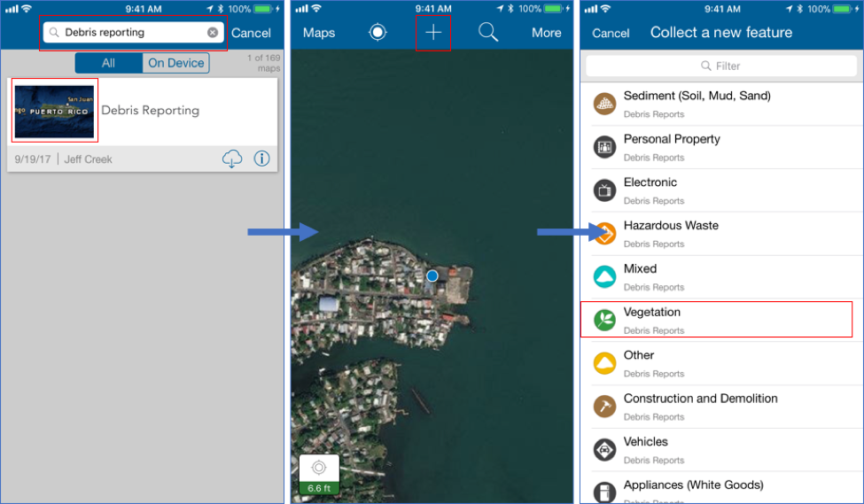Tap Collect a new feature title
Image resolution: width=864 pixels, height=504 pixels.
(x=721, y=33)
